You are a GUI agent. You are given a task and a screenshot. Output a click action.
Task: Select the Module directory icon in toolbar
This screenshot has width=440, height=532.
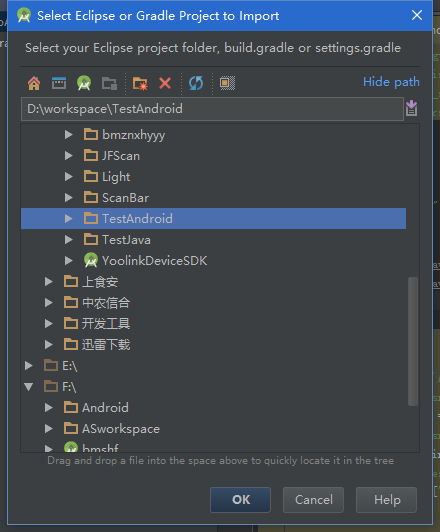(109, 83)
